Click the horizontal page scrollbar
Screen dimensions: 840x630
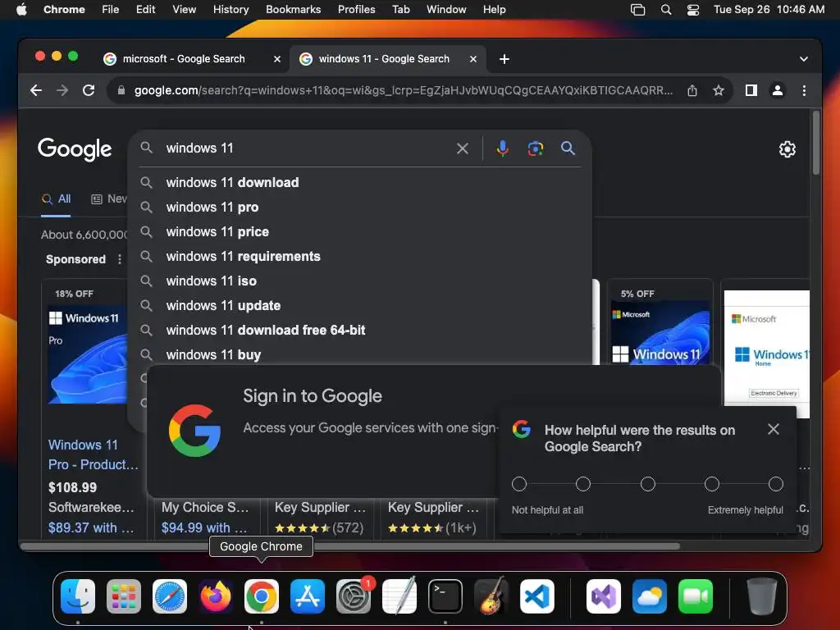coord(350,546)
